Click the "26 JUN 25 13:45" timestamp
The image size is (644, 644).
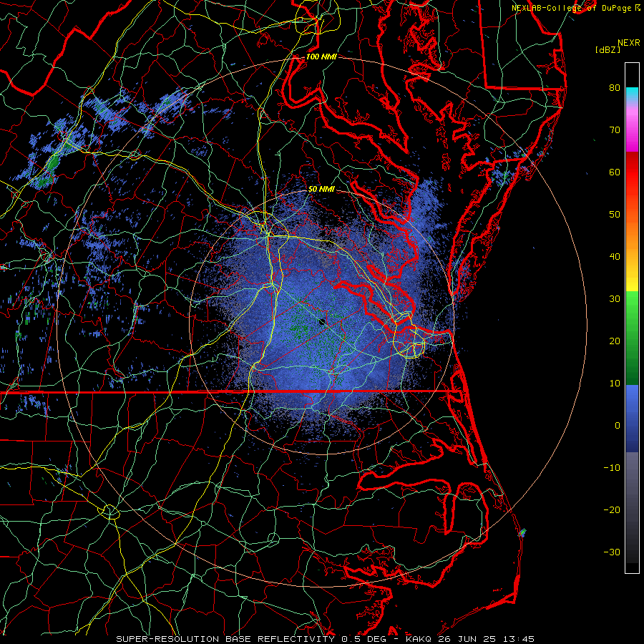(486, 639)
